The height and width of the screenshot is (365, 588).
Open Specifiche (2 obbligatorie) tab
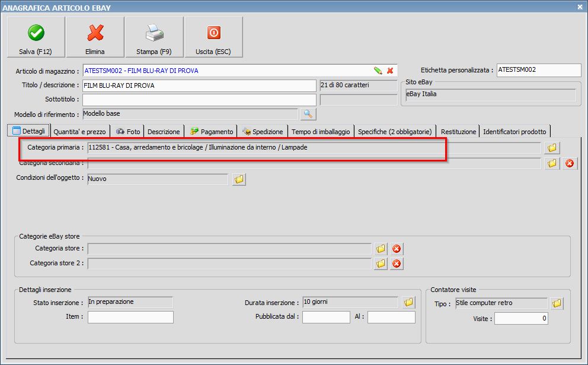395,131
